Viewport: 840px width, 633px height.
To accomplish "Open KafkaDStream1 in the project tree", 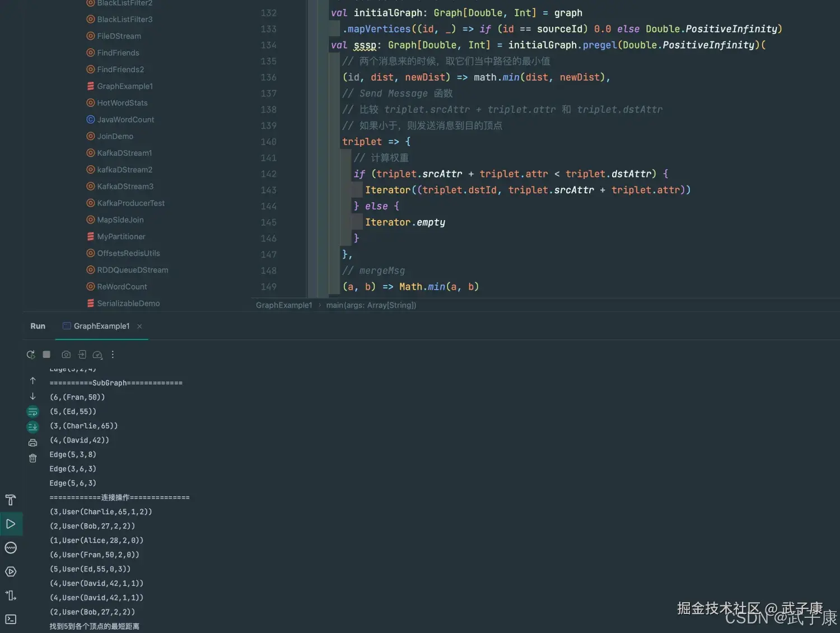I will [x=124, y=153].
